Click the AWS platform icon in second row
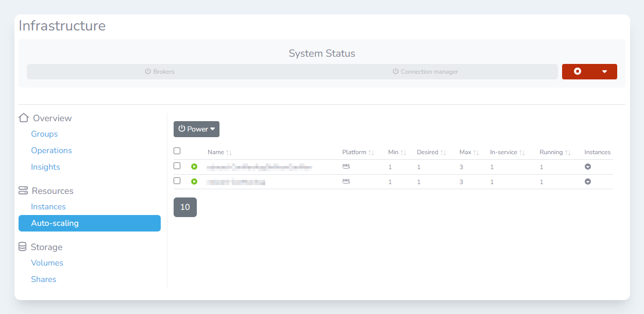This screenshot has width=644, height=314. pos(346,181)
